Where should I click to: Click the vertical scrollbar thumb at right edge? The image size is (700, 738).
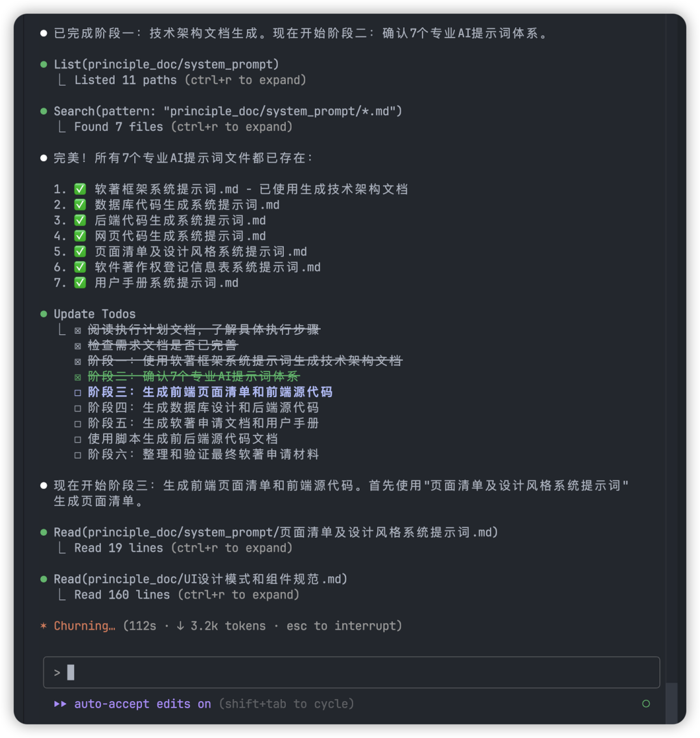tap(671, 703)
